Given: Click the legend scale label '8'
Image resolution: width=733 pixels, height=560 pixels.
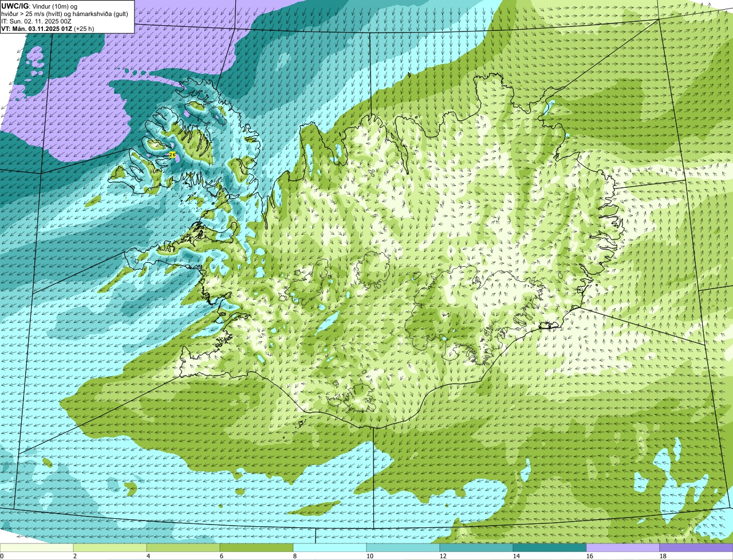Looking at the screenshot, I should (295, 556).
